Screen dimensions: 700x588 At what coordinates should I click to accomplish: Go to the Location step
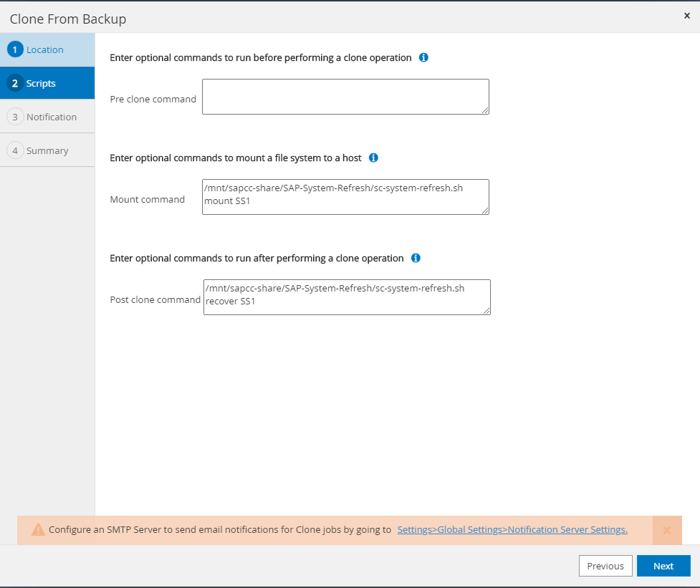(44, 49)
